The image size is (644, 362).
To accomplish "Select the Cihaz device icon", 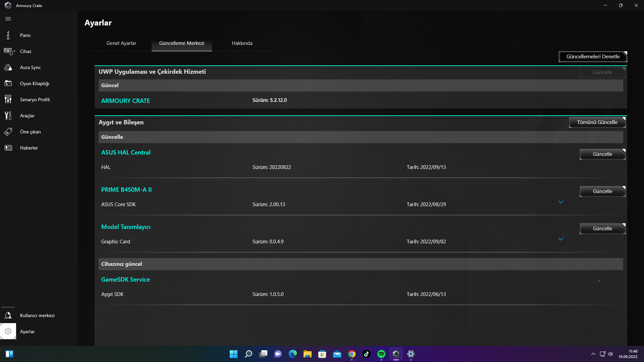I will [9, 51].
